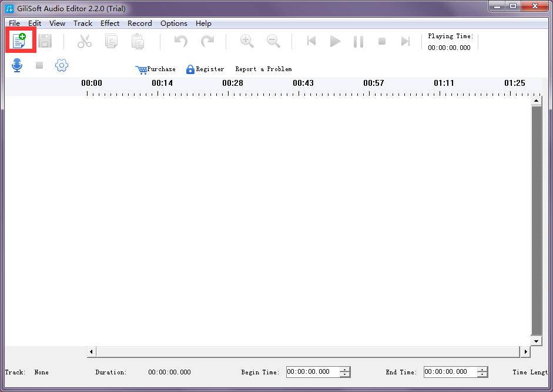553x392 pixels.
Task: Click the scissors Cut icon
Action: point(85,41)
